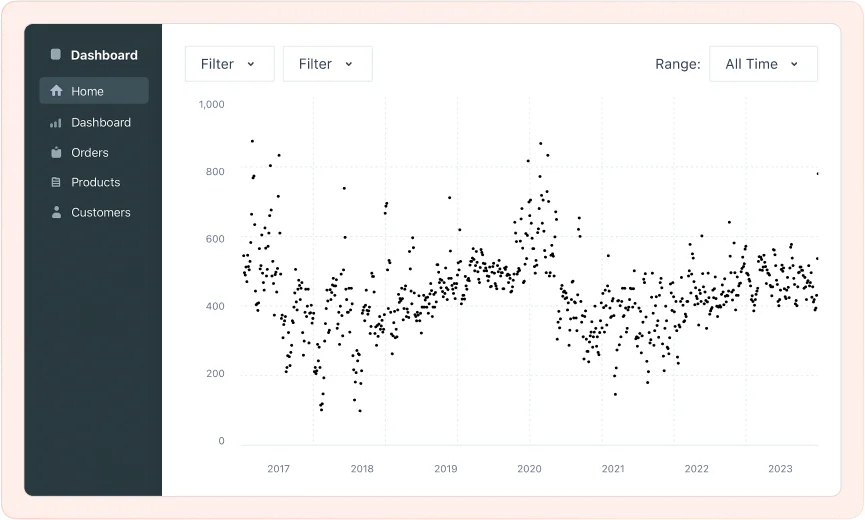This screenshot has width=865, height=520.
Task: Open the second Filter dropdown
Action: tap(327, 64)
